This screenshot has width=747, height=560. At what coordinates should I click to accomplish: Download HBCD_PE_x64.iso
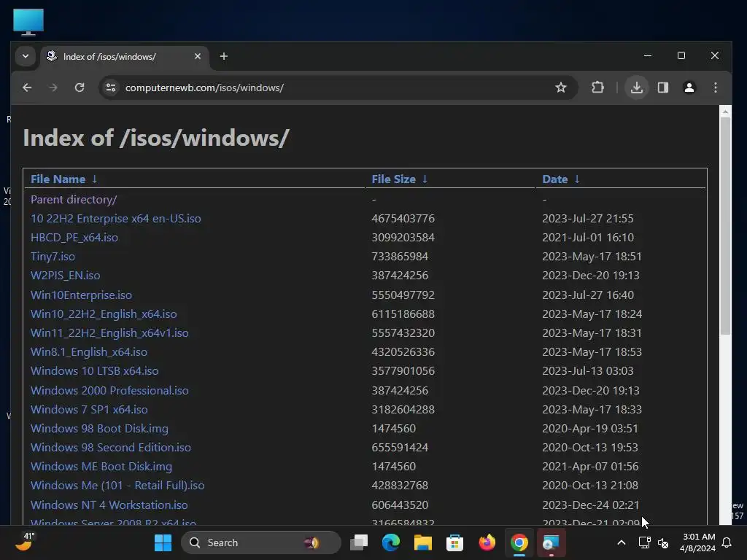(74, 238)
